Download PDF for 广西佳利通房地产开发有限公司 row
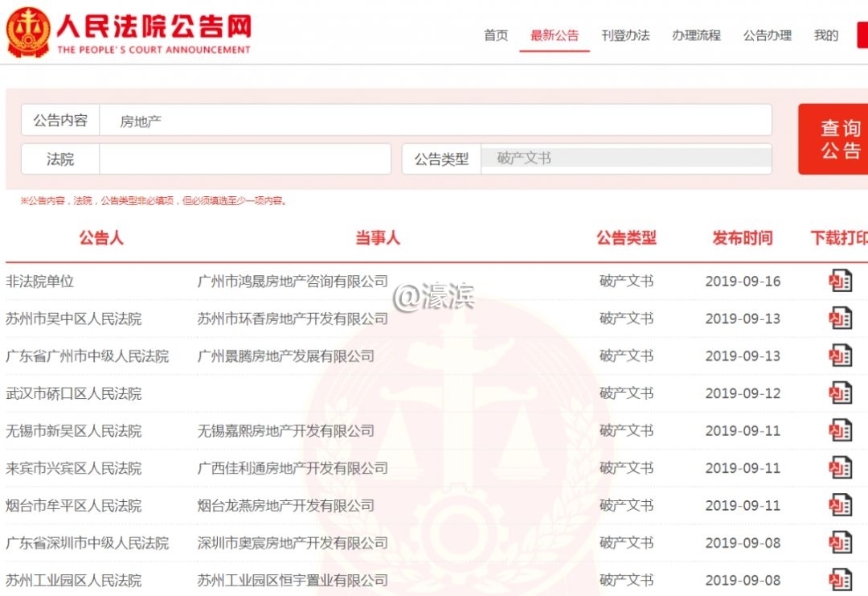The image size is (868, 596). (840, 468)
